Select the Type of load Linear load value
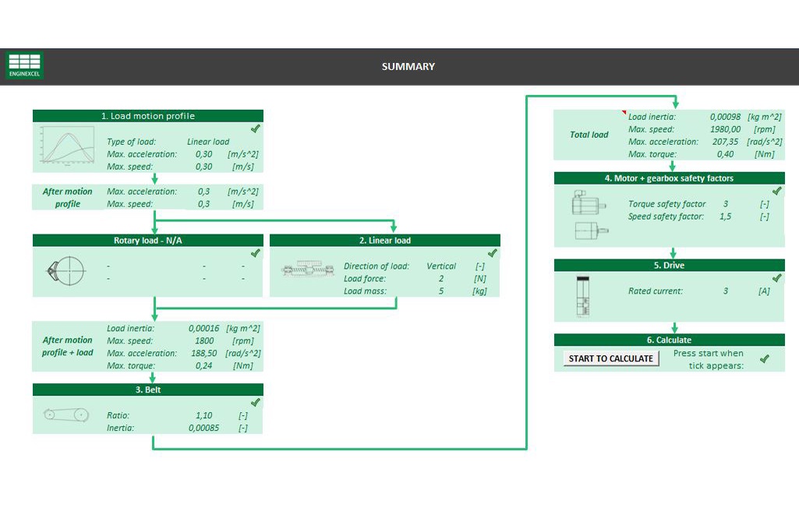Viewport: 799px width, 532px height. point(208,142)
